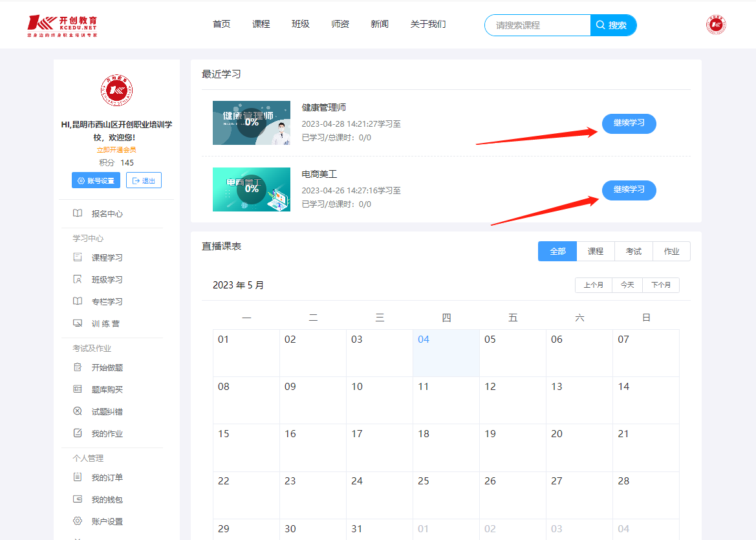Go to previous month with 上个月
The height and width of the screenshot is (540, 756).
click(x=594, y=285)
